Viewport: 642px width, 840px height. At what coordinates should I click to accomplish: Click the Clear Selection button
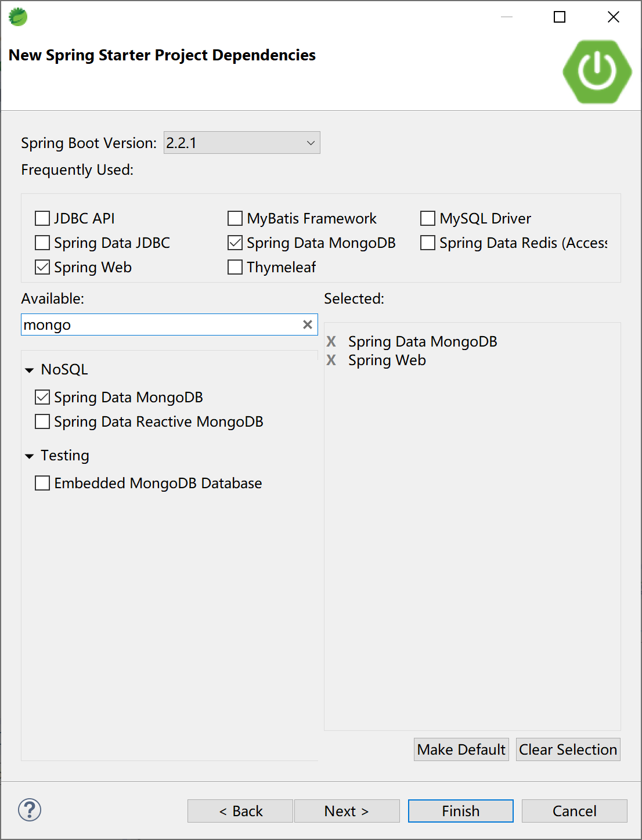(568, 749)
